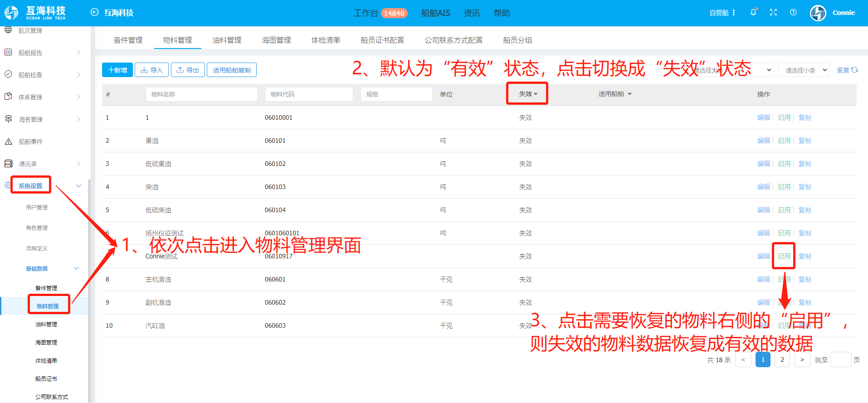The image size is (868, 403).
Task: Expand the 船舶报告 menu chevron
Action: point(78,52)
